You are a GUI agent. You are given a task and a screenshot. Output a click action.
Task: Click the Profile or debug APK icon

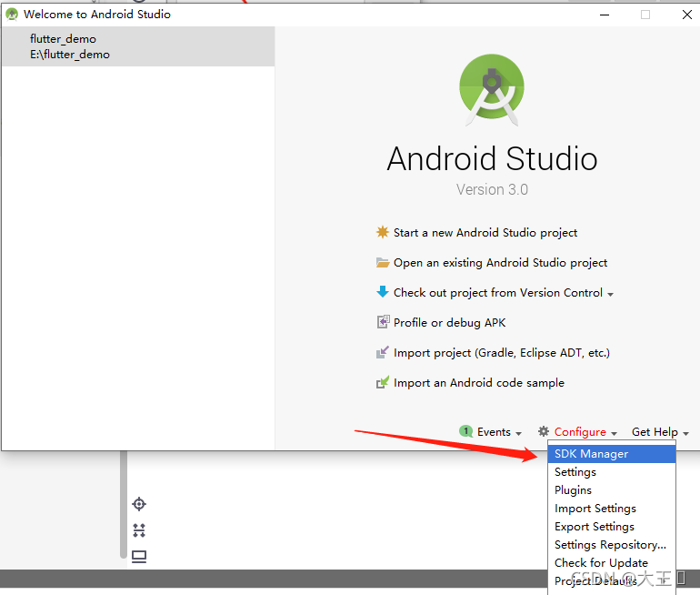click(x=383, y=322)
